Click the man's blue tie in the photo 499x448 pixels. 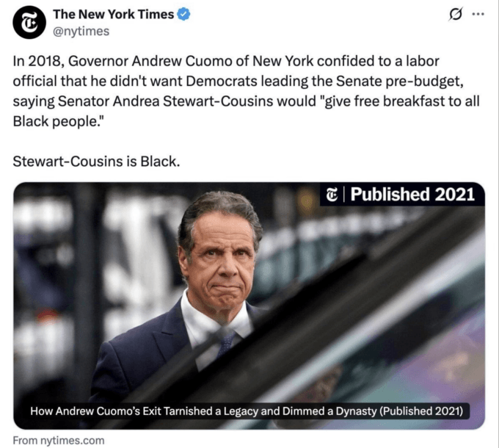(x=227, y=342)
